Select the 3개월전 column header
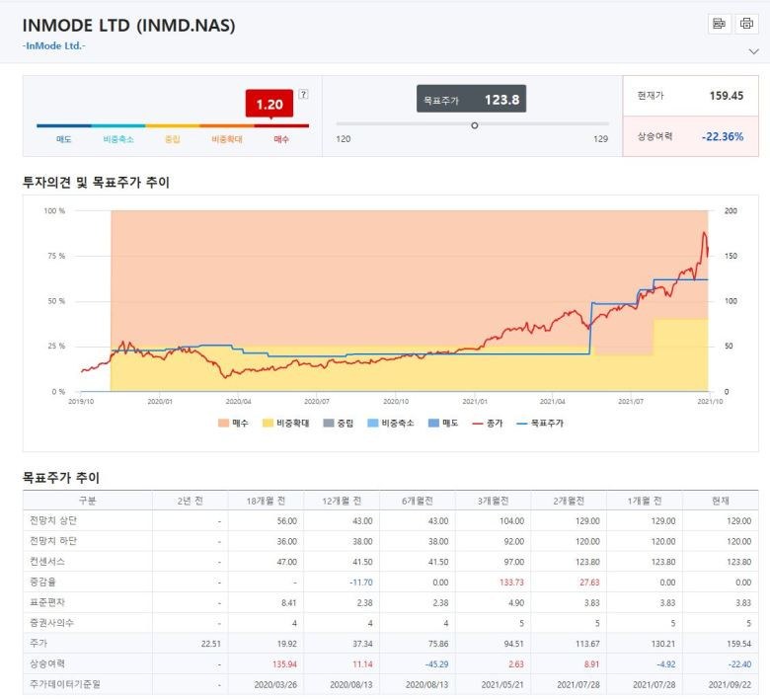Image resolution: width=770 pixels, height=700 pixels. (x=493, y=501)
